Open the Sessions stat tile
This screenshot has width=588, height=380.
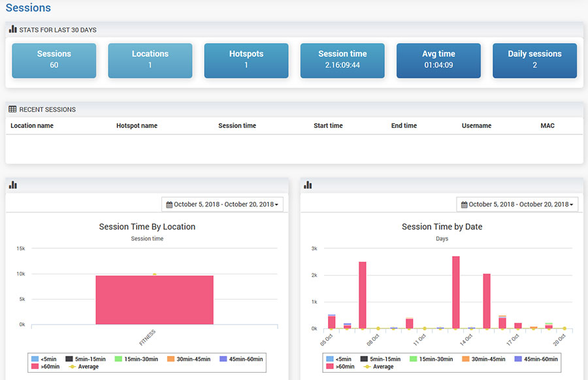[x=54, y=59]
